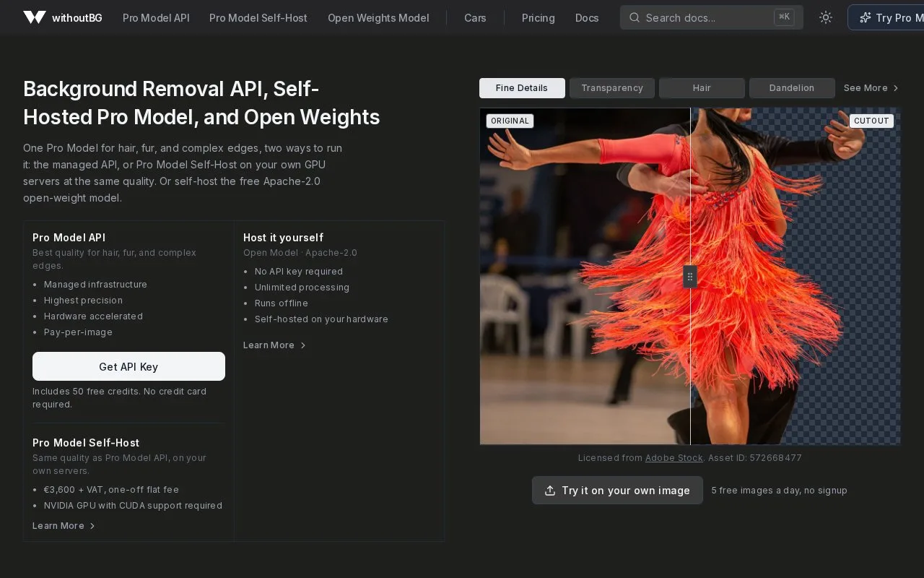
Task: Click the 'Pay-per-image' bullet
Action: coord(78,332)
